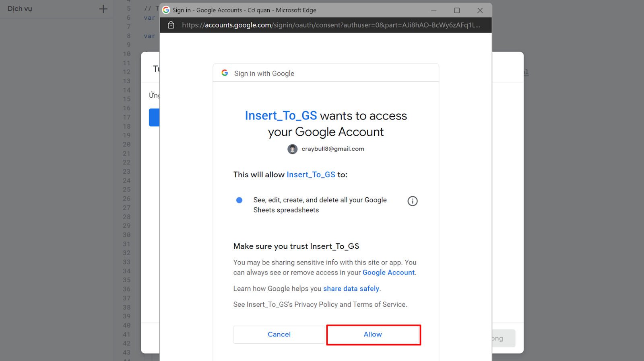Add a service with Dịch vụ plus icon
The height and width of the screenshot is (361, 644).
pyautogui.click(x=103, y=9)
